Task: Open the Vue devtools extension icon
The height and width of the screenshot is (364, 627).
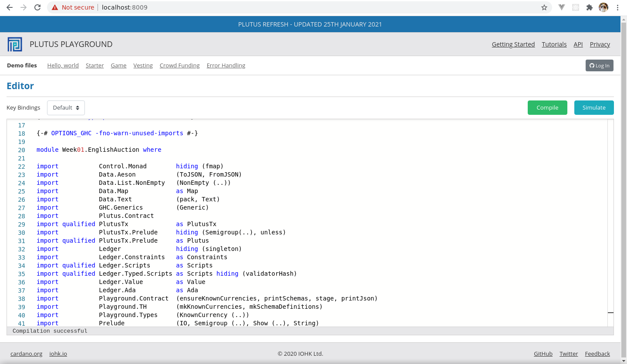Action: 562,7
